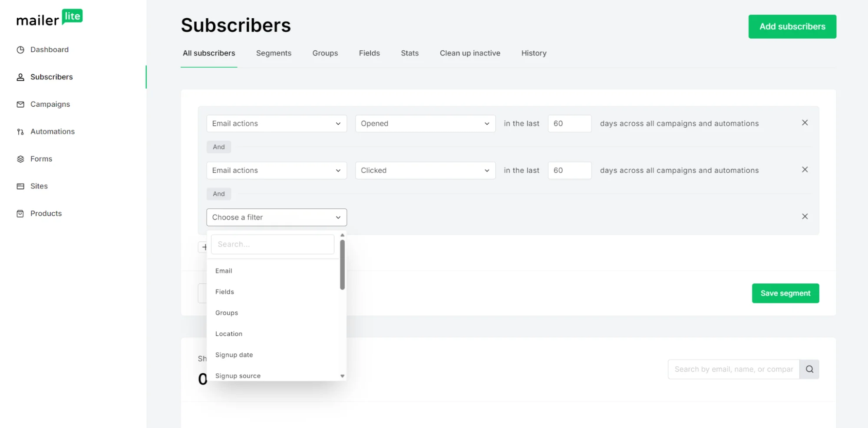Click the Subscribers person icon in sidebar
This screenshot has height=428, width=868.
pos(20,77)
